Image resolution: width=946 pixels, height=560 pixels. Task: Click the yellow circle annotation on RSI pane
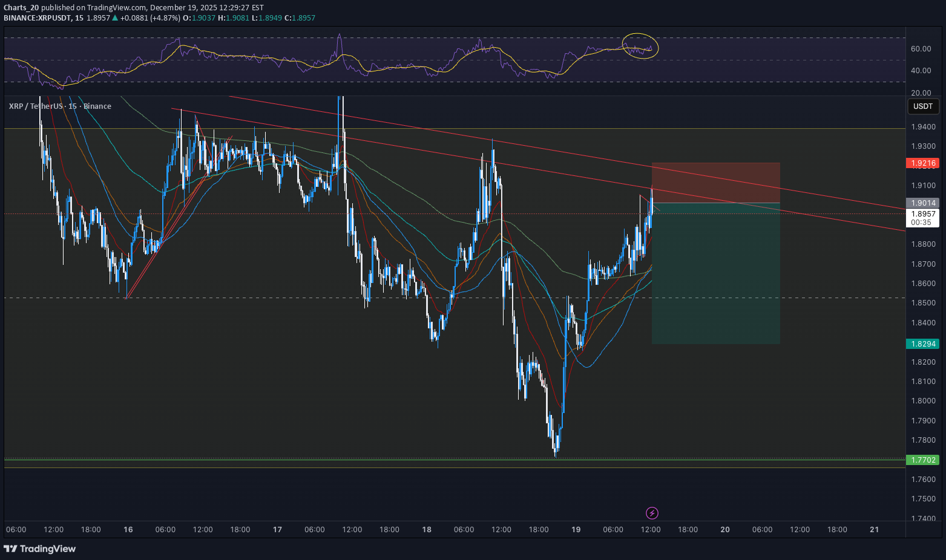click(x=640, y=47)
